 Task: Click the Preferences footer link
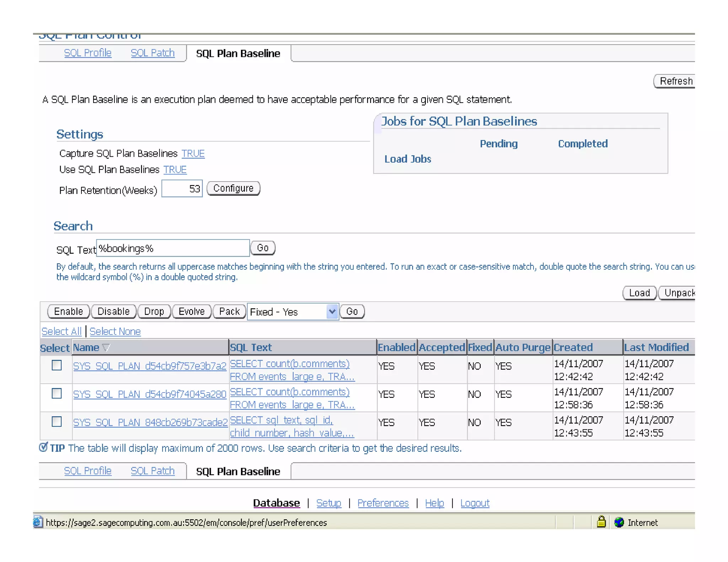point(383,503)
